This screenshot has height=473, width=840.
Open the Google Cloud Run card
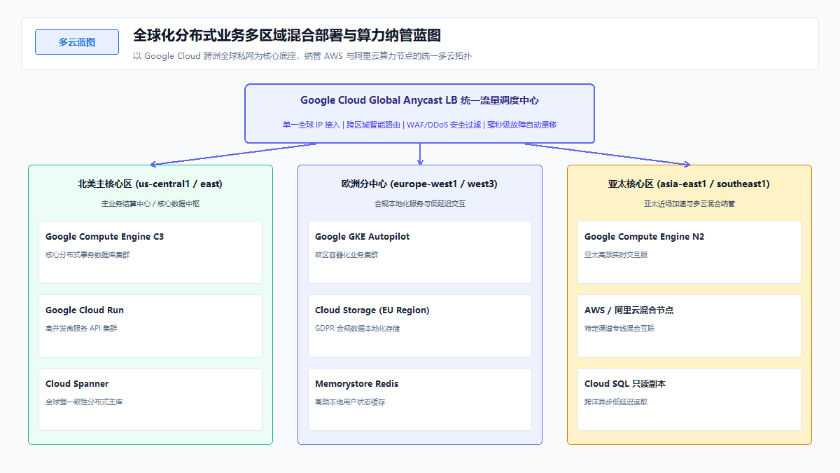[x=151, y=326]
